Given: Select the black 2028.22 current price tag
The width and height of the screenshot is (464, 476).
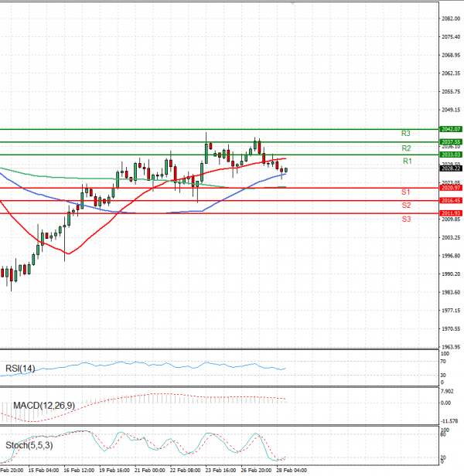Looking at the screenshot, I should (x=451, y=168).
